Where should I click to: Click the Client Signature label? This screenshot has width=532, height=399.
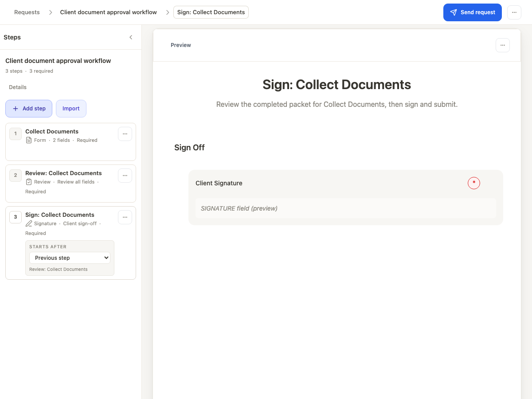pos(219,183)
